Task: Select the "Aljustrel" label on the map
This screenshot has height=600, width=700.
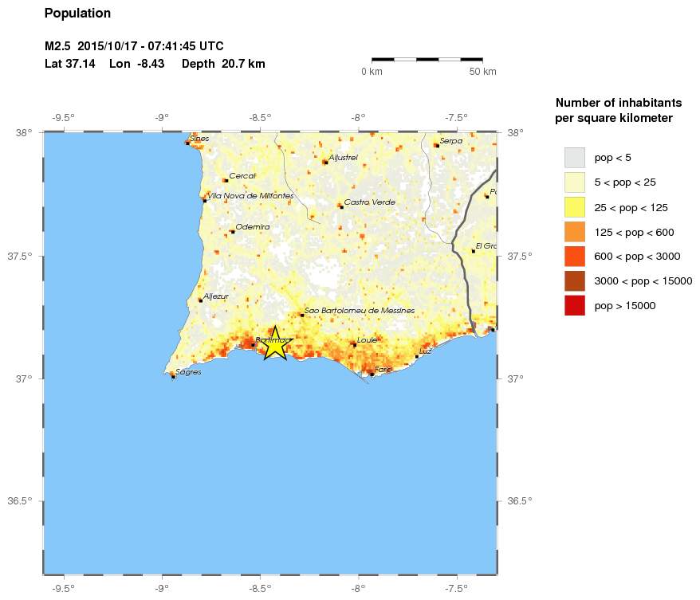Action: pyautogui.click(x=344, y=158)
